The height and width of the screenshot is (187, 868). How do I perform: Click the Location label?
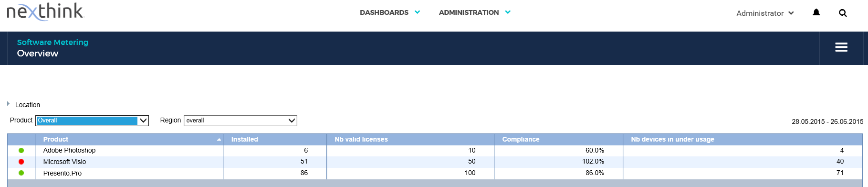(x=28, y=105)
